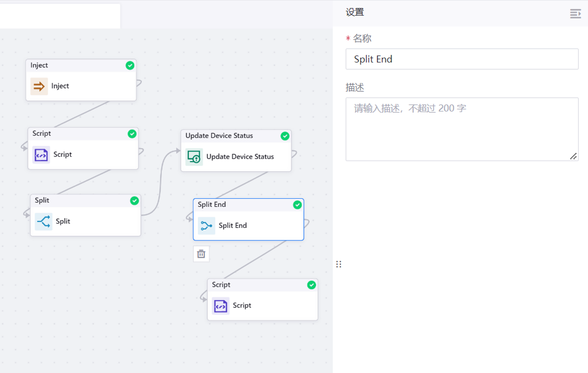Focus the description text area
The height and width of the screenshot is (373, 588).
pos(462,129)
